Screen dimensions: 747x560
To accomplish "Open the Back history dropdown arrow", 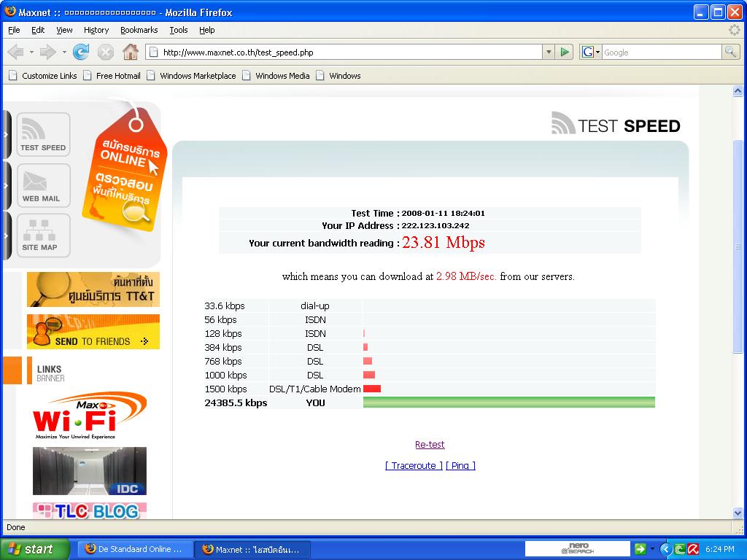I will point(31,52).
